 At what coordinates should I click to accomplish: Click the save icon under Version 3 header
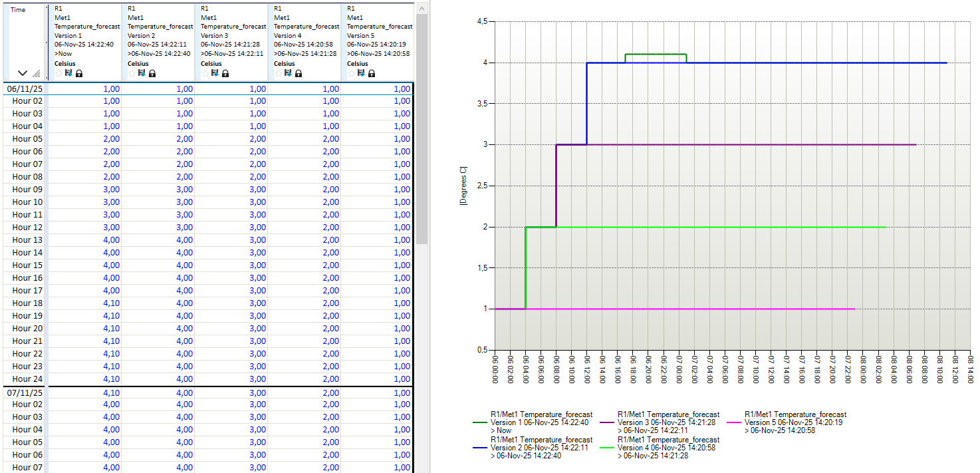pyautogui.click(x=215, y=73)
